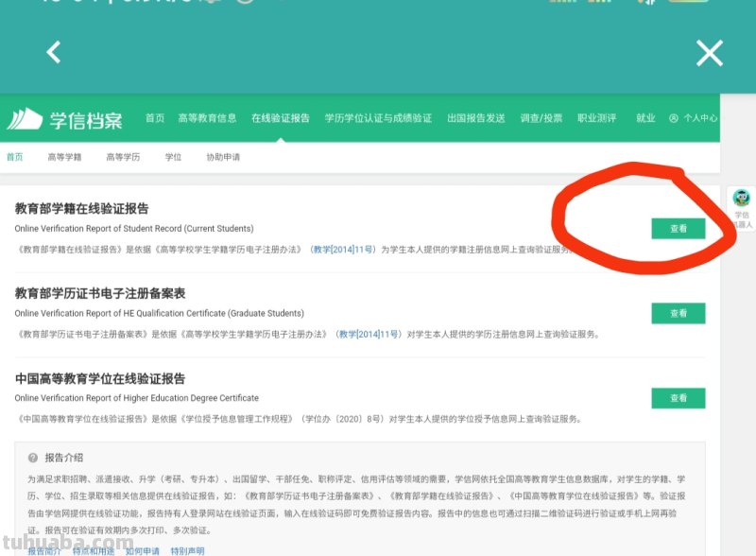Viewport: 756px width, 556px height.
Task: Open the 特点和用途 link
Action: (94, 551)
